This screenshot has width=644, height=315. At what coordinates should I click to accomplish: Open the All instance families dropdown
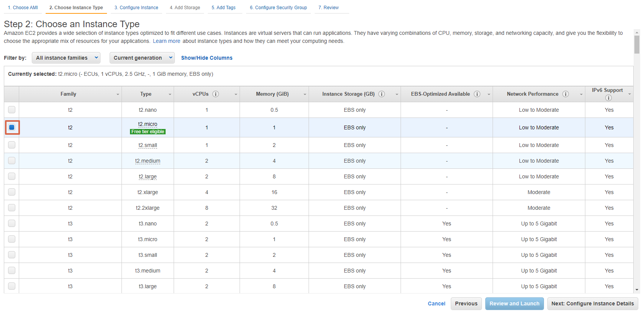pyautogui.click(x=66, y=58)
